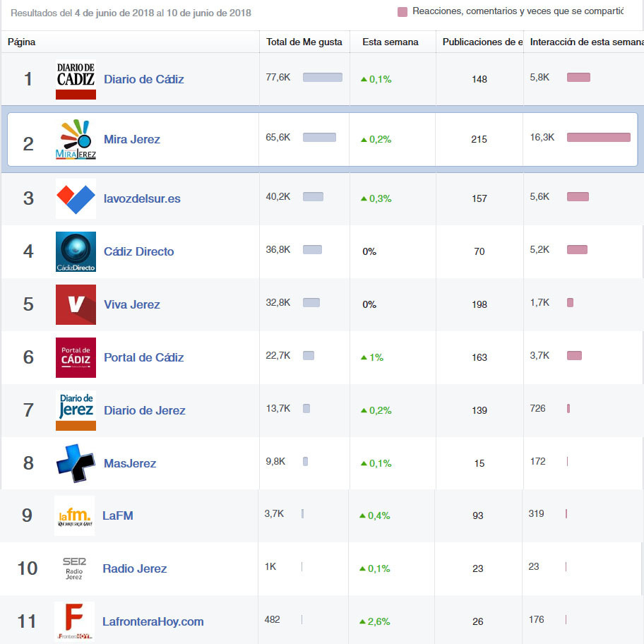644x644 pixels.
Task: Click Mira Jerez's 16,3K interaction bar
Action: point(598,138)
